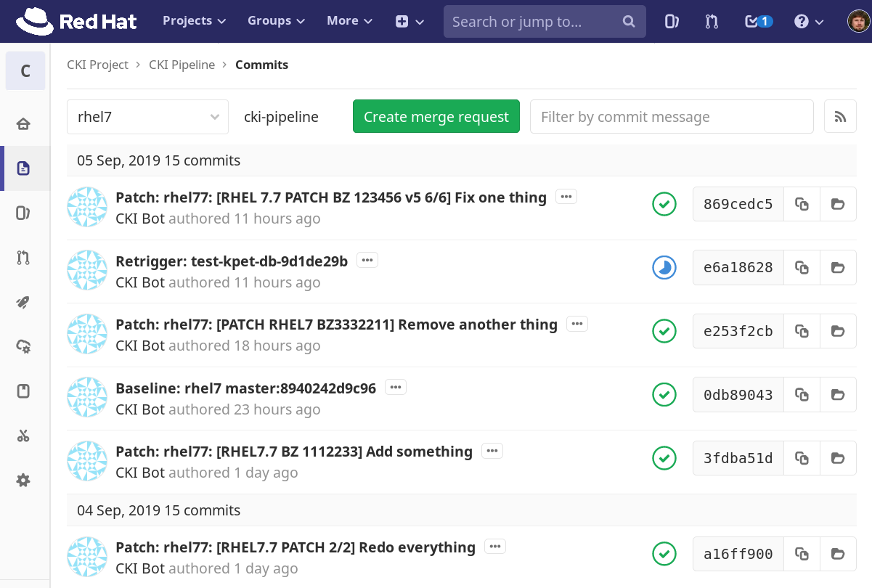Click CKI Bot avatar on Baseline commit row

(87, 397)
